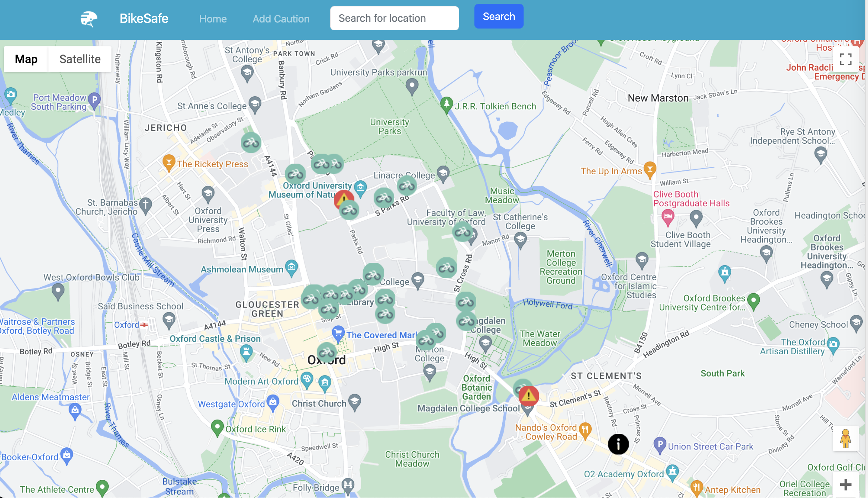Zoom in with the plus button
Screen dimensions: 868x498
pyautogui.click(x=845, y=484)
